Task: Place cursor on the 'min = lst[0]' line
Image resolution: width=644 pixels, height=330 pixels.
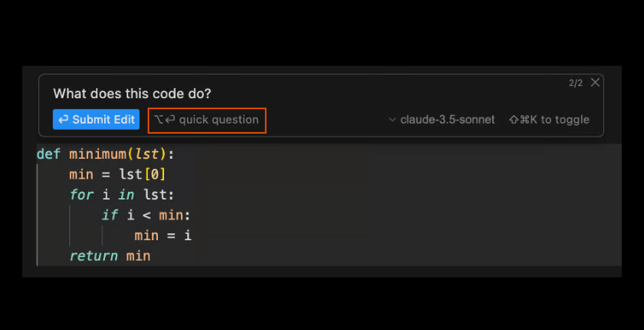Action: 117,174
